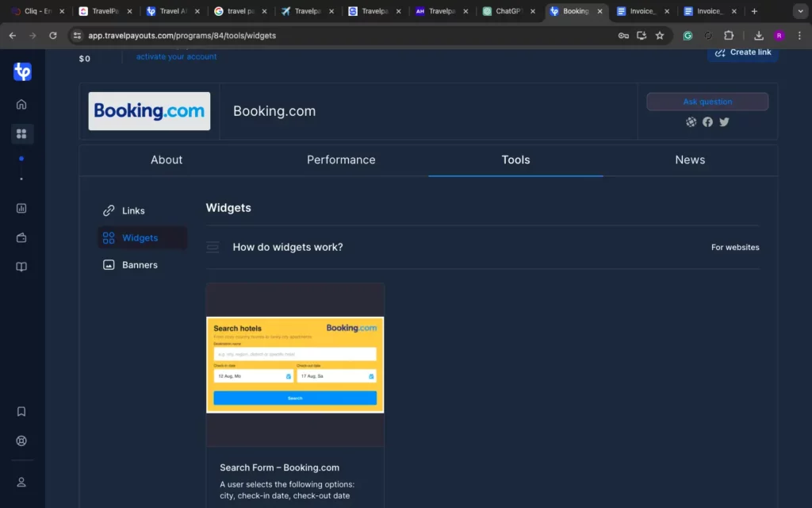Go forward with the browser forward arrow

pos(33,35)
